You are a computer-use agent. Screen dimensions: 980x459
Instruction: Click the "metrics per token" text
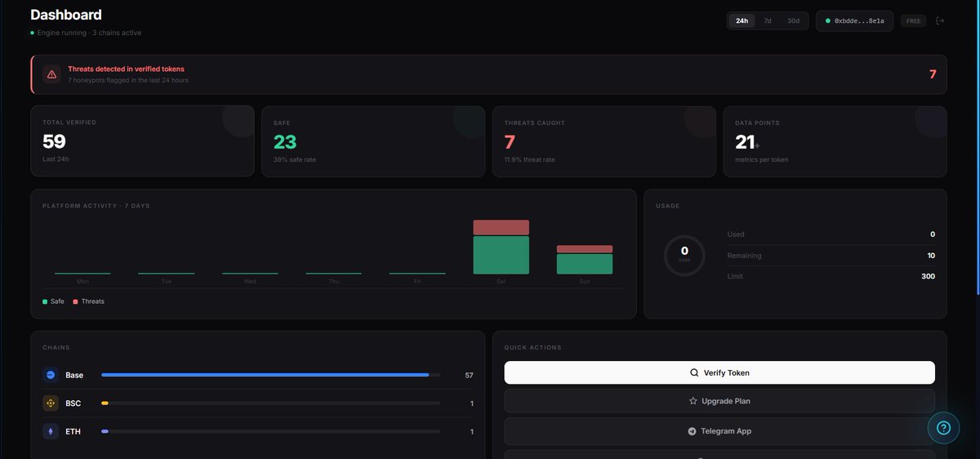[762, 159]
